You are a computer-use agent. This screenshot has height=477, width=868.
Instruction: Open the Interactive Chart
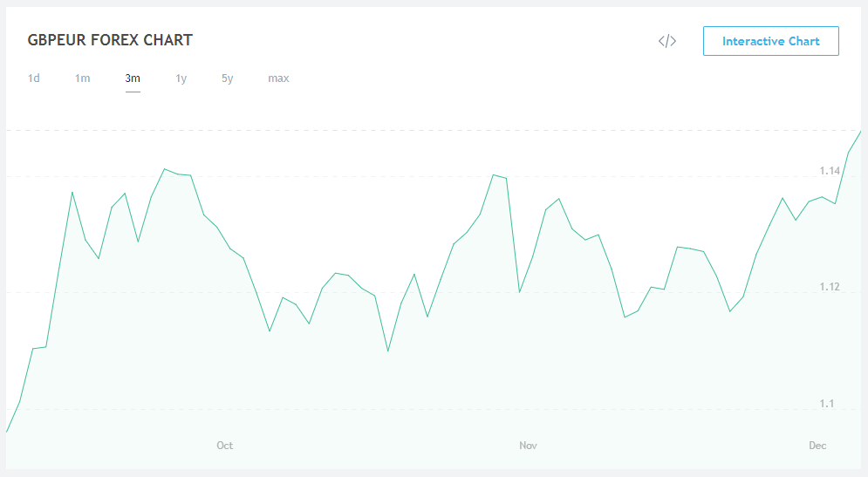click(x=770, y=41)
